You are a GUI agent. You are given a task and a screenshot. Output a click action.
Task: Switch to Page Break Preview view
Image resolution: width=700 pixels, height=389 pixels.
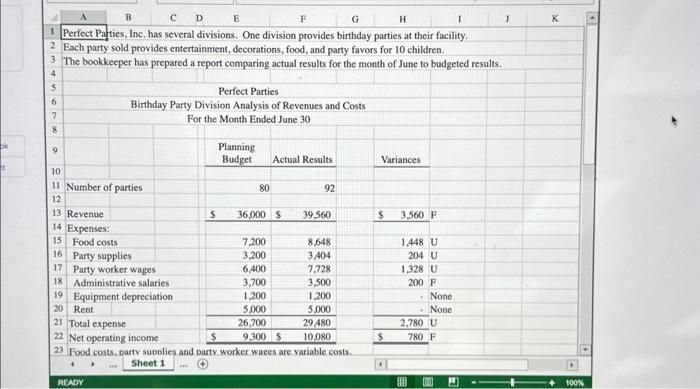click(x=453, y=382)
